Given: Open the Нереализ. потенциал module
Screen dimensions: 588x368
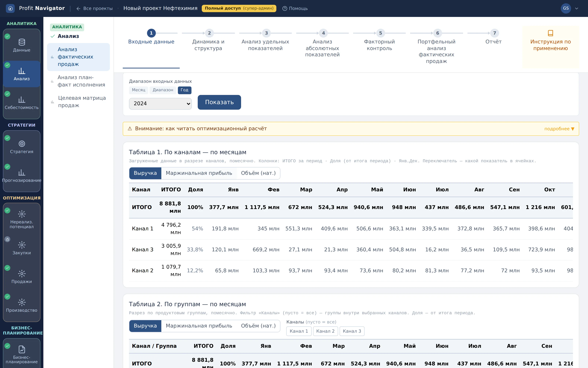Looking at the screenshot, I should [22, 219].
